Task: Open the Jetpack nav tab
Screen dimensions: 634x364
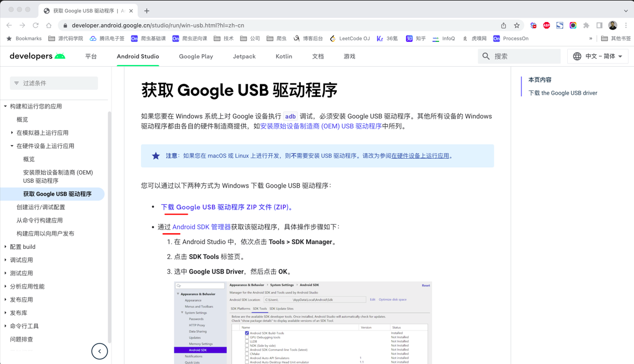Action: pyautogui.click(x=244, y=56)
